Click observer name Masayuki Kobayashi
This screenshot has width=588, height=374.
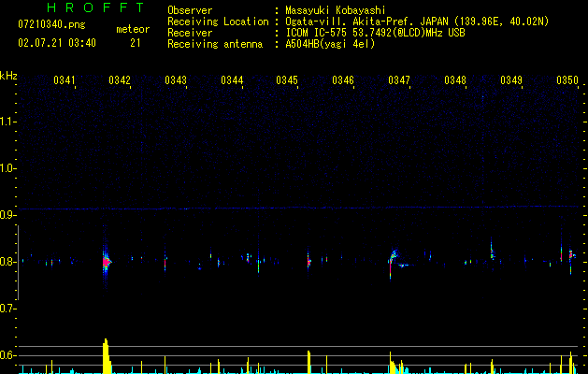point(336,10)
